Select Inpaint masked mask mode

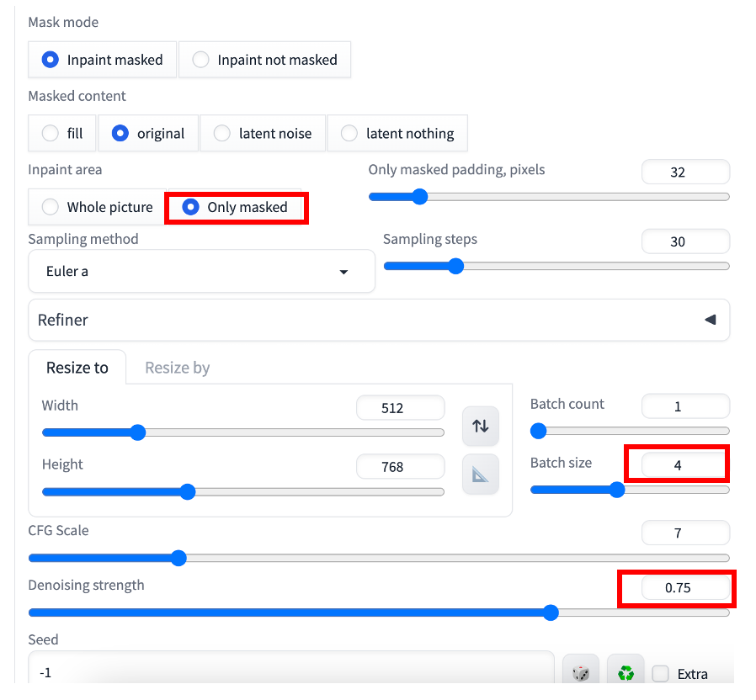click(102, 60)
